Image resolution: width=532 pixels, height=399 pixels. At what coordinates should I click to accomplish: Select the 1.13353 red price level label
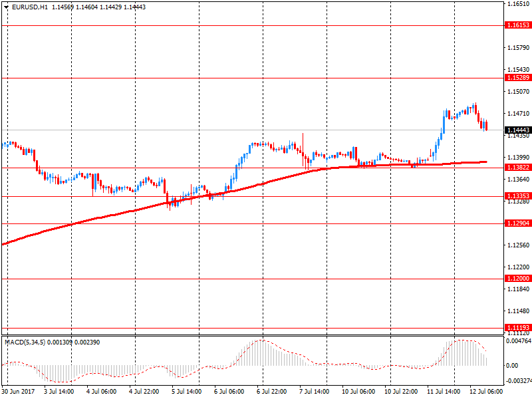518,196
